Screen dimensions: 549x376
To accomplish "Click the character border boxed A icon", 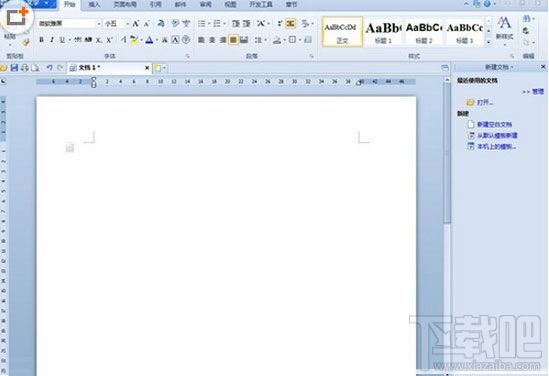I will [x=175, y=40].
